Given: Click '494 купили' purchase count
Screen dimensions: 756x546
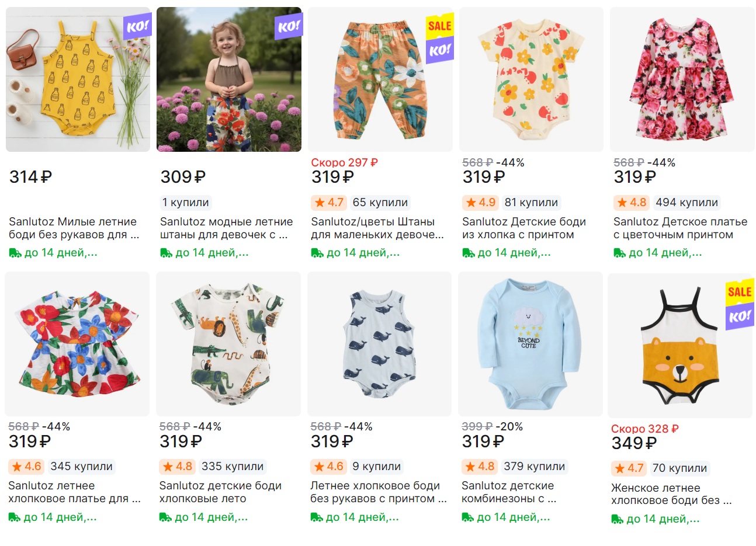Looking at the screenshot, I should tap(686, 203).
